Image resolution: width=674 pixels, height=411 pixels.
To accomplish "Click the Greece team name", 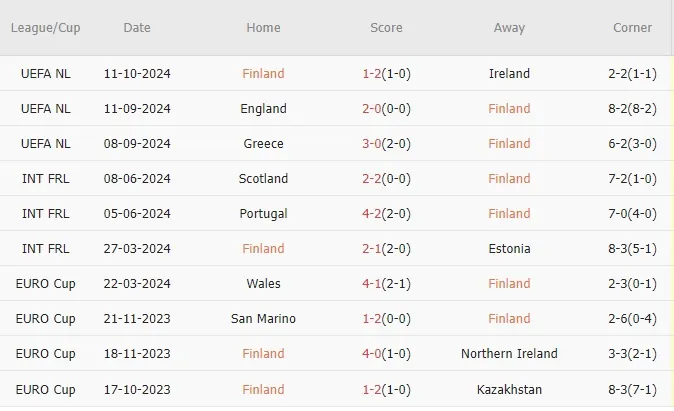I will tap(263, 144).
